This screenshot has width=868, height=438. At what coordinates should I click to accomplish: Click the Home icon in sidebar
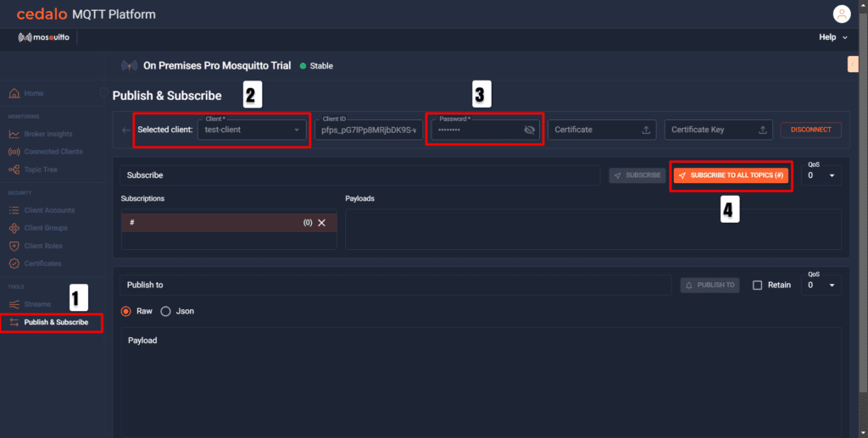14,93
